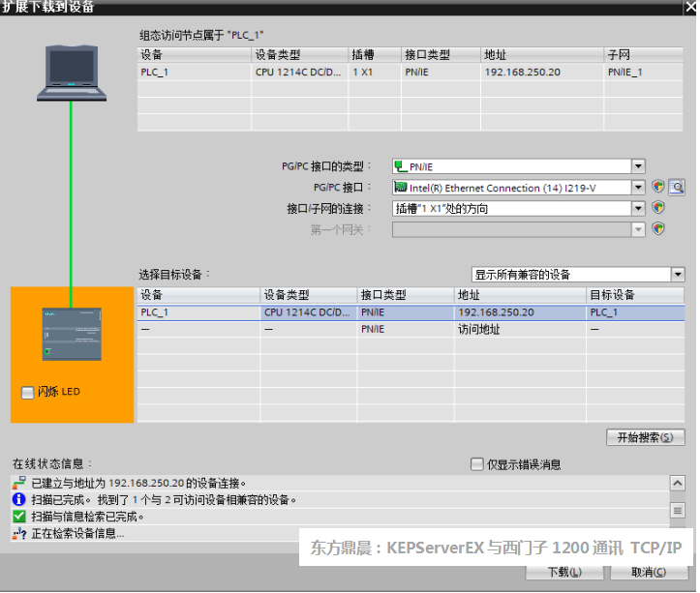Click the shield icon beside 第一个网关

click(658, 229)
